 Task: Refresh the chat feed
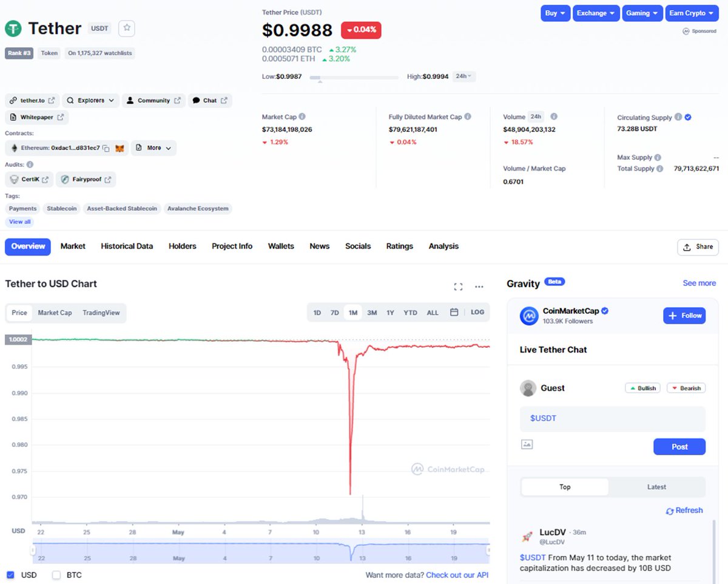click(684, 511)
